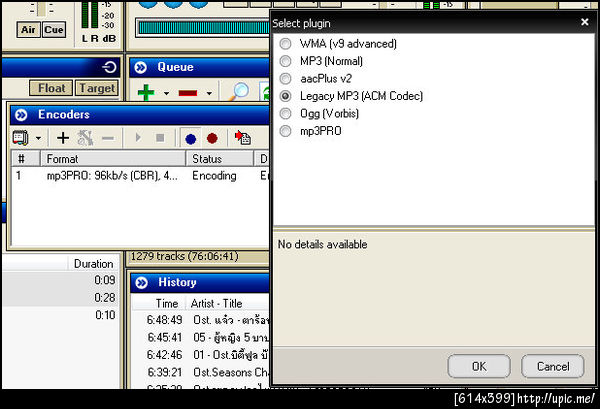Click the Queue panel chevron icon
The height and width of the screenshot is (409, 600).
(x=141, y=68)
